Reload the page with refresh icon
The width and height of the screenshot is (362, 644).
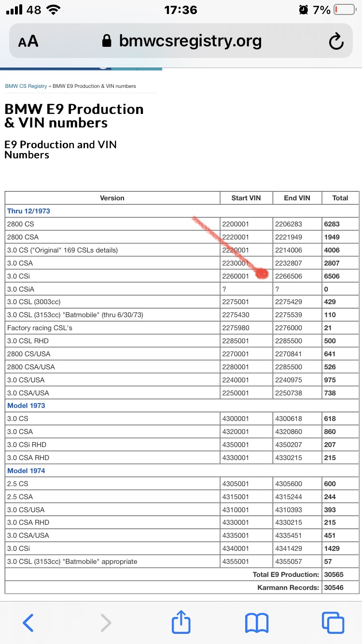tap(336, 42)
